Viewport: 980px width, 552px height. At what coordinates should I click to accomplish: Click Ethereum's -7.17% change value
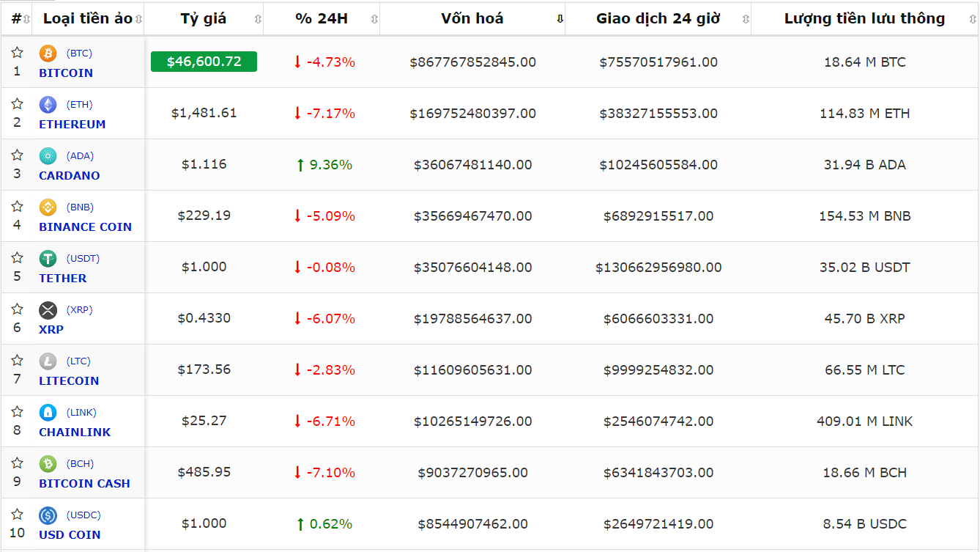(x=330, y=114)
